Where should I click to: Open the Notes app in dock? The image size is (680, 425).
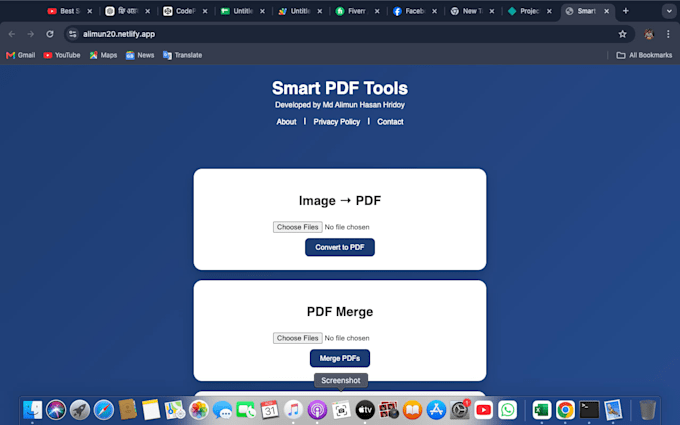click(x=151, y=410)
